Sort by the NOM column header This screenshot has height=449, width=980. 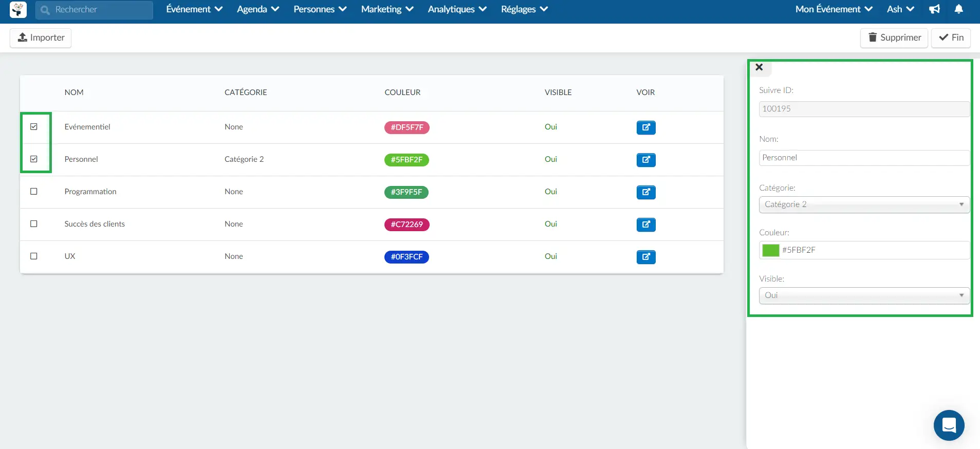(74, 92)
